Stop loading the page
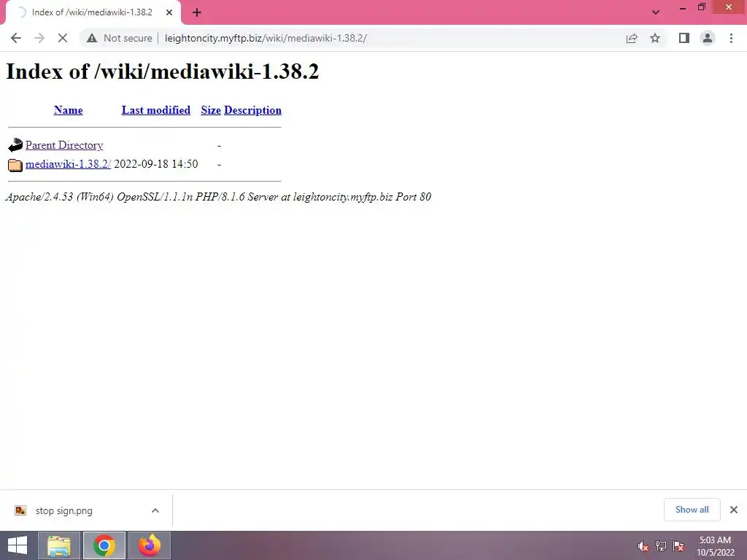This screenshot has height=560, width=747. tap(63, 38)
